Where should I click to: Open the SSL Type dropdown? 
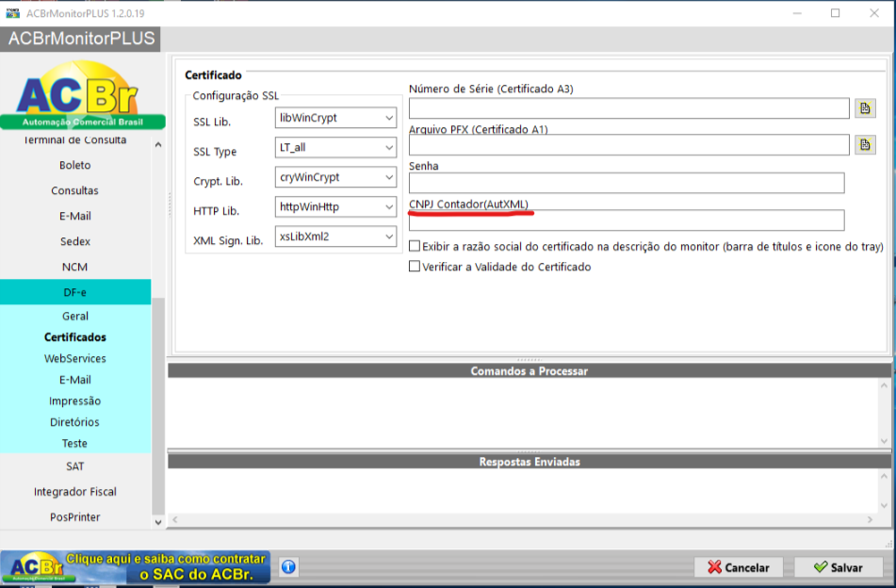click(335, 147)
